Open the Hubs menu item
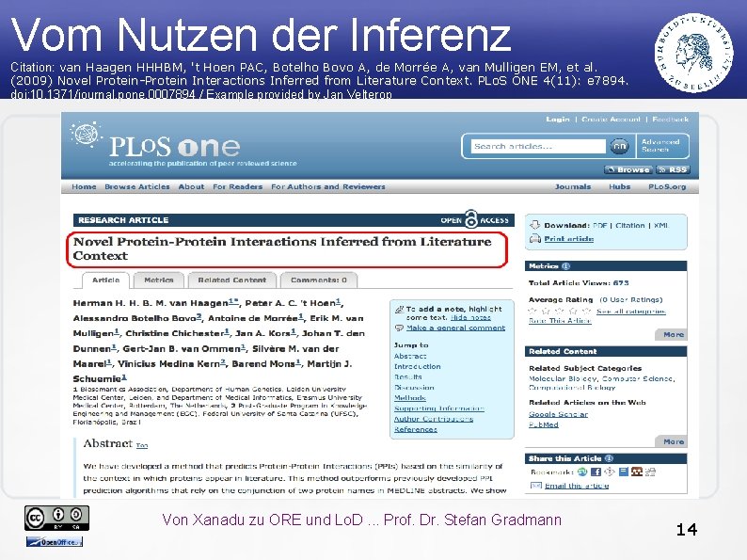Screen dimensions: 747x560 click(x=619, y=186)
